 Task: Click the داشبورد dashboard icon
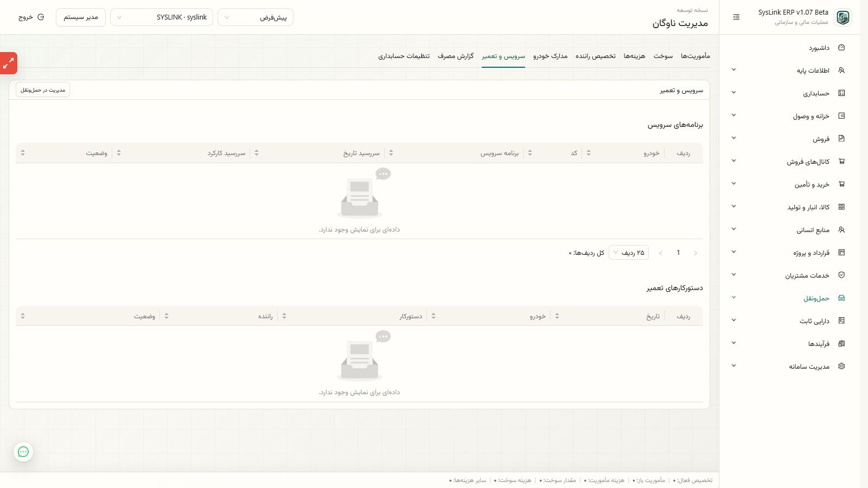point(841,48)
